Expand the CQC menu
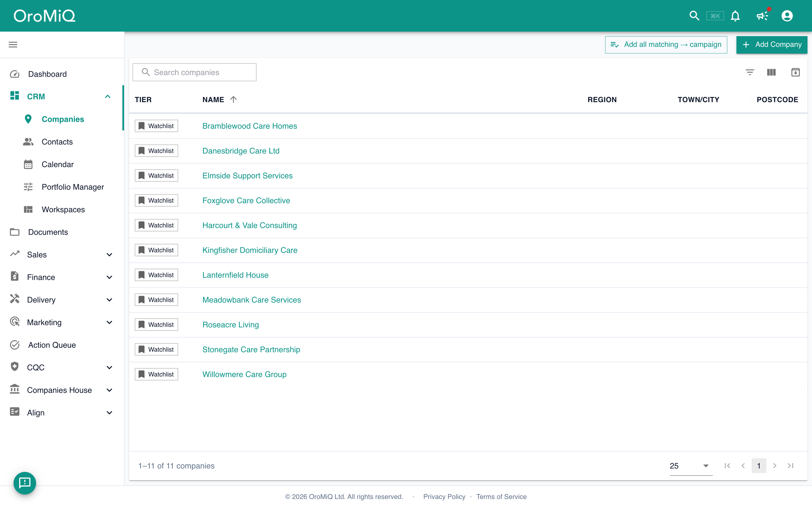812x508 pixels. pos(109,367)
